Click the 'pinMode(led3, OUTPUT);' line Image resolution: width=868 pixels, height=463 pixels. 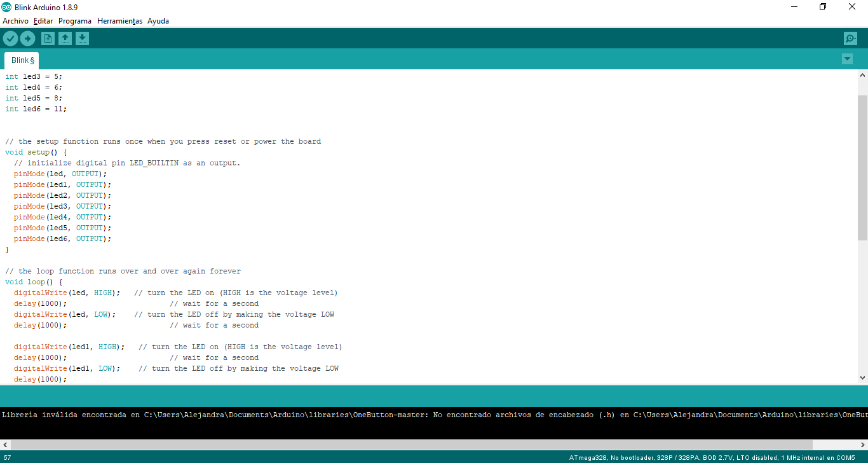(x=62, y=206)
